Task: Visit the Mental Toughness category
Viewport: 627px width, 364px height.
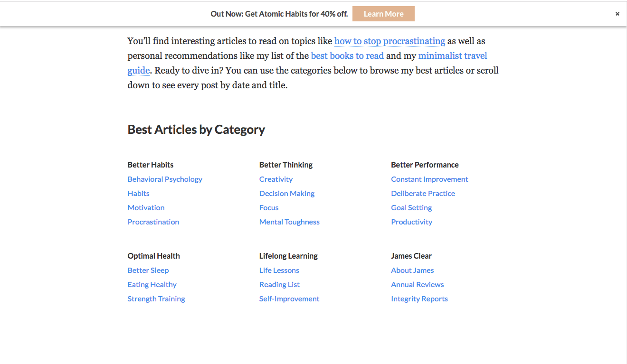Action: pos(289,222)
